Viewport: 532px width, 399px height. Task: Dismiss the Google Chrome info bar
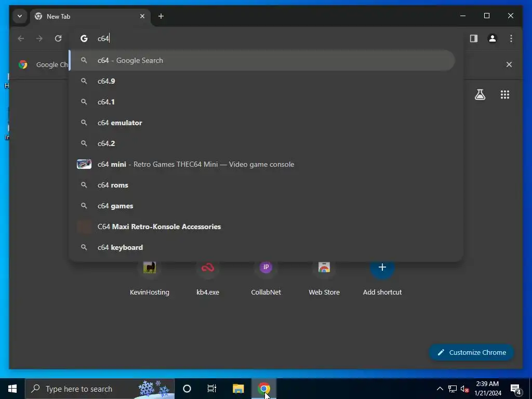coord(509,64)
